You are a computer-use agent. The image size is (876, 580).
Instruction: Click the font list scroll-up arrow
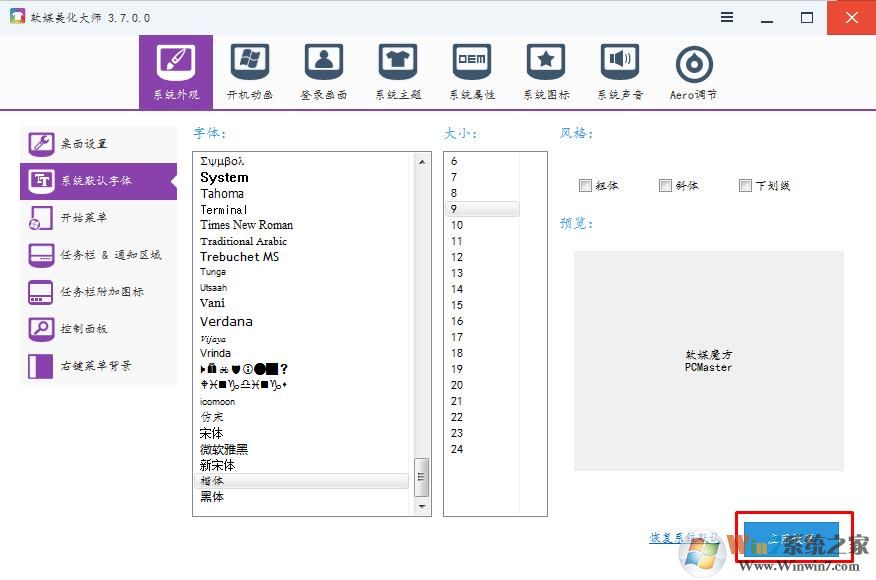point(422,162)
